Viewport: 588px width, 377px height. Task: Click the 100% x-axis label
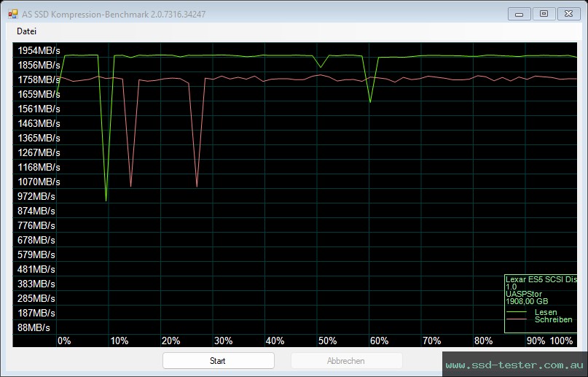[561, 341]
